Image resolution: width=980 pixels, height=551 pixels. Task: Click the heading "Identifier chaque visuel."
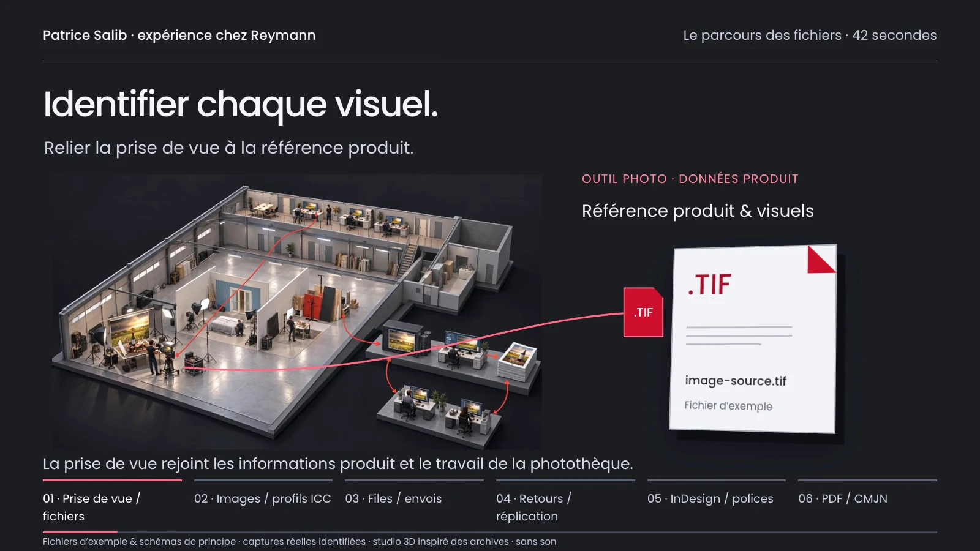pos(241,104)
